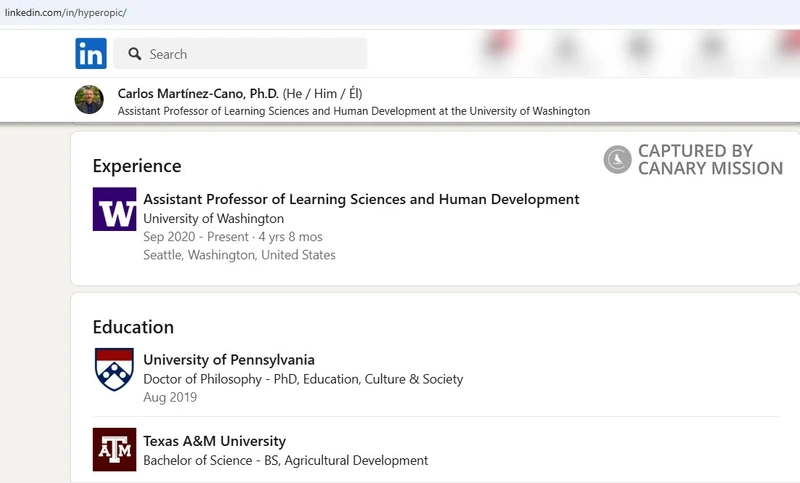Click the Experience section heading

pyautogui.click(x=137, y=166)
